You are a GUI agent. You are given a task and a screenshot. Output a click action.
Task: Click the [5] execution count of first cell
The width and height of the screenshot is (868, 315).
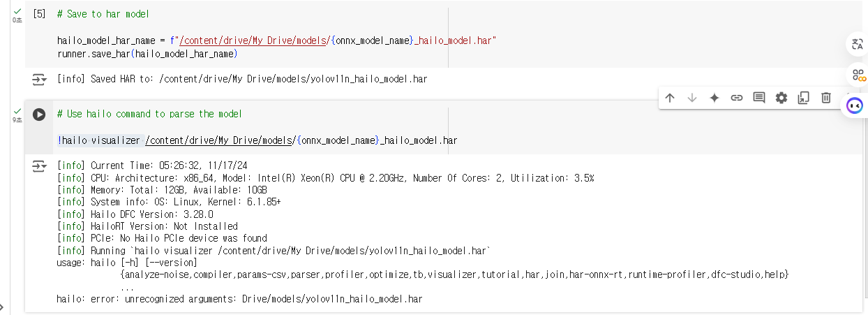(x=40, y=14)
